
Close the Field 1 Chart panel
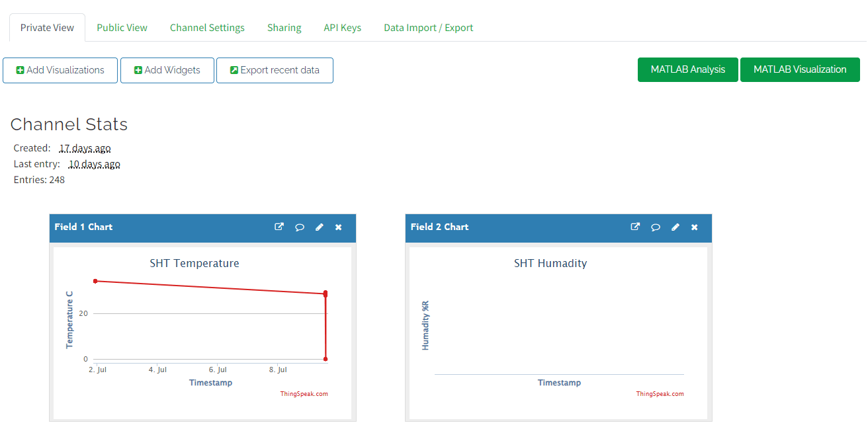[x=339, y=227]
